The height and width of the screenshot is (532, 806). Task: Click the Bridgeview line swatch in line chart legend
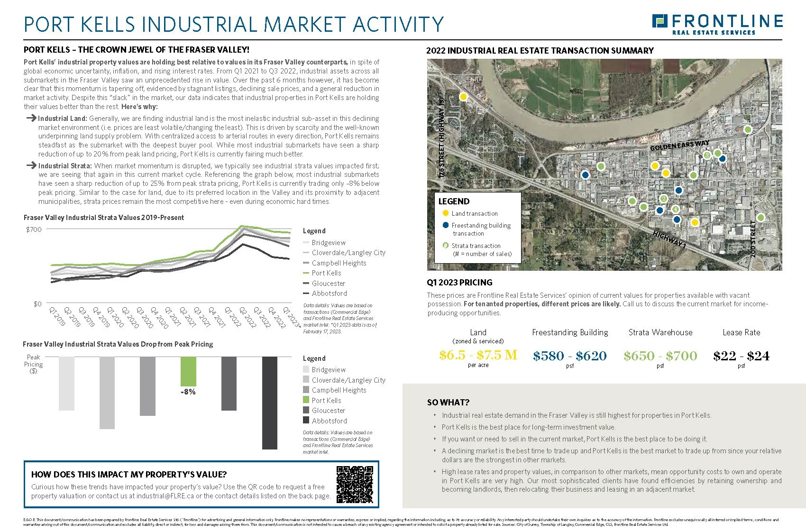pyautogui.click(x=306, y=242)
